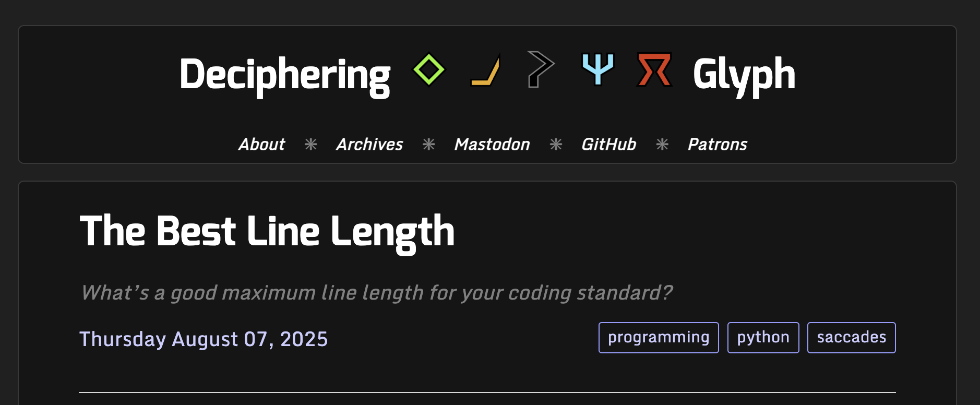The height and width of the screenshot is (405, 980).
Task: Click the "Deciphering" site title word
Action: pos(285,76)
